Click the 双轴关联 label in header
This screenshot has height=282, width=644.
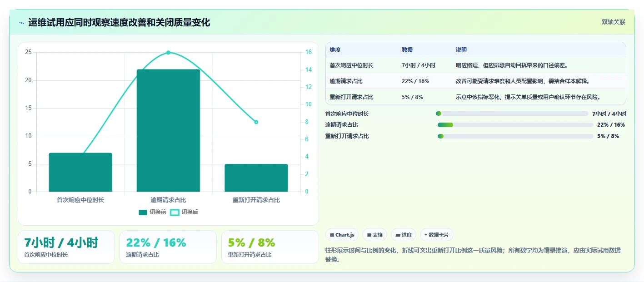pos(614,22)
